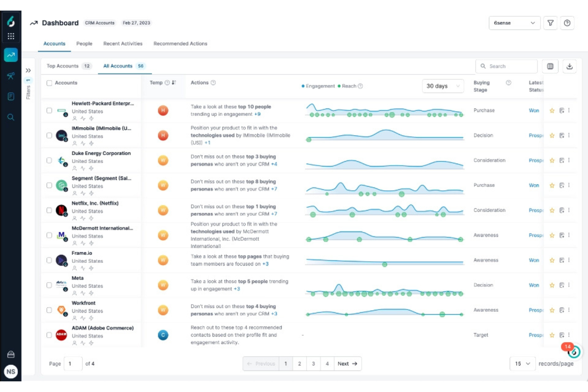Select the checkbox in the Accounts header
Viewport: 588px width, 392px height.
49,83
